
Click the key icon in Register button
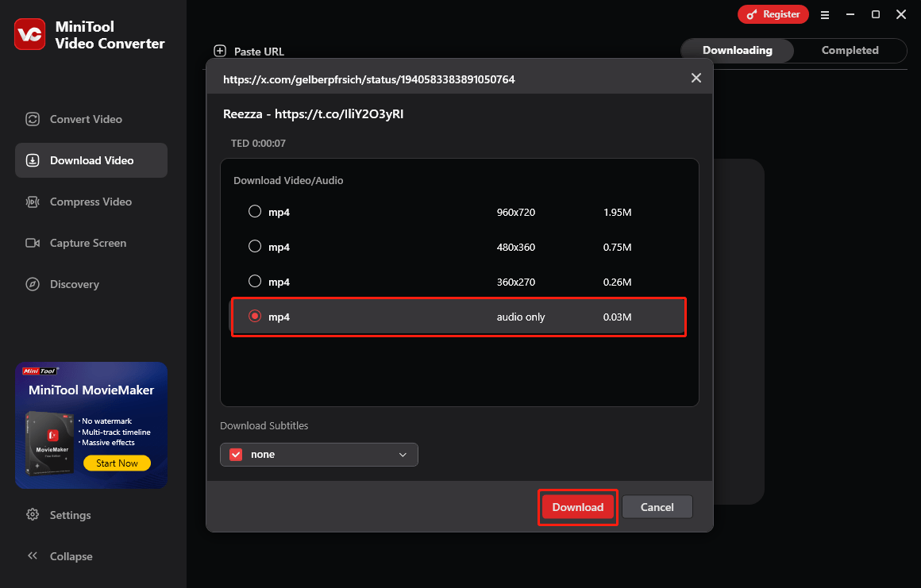click(x=751, y=14)
